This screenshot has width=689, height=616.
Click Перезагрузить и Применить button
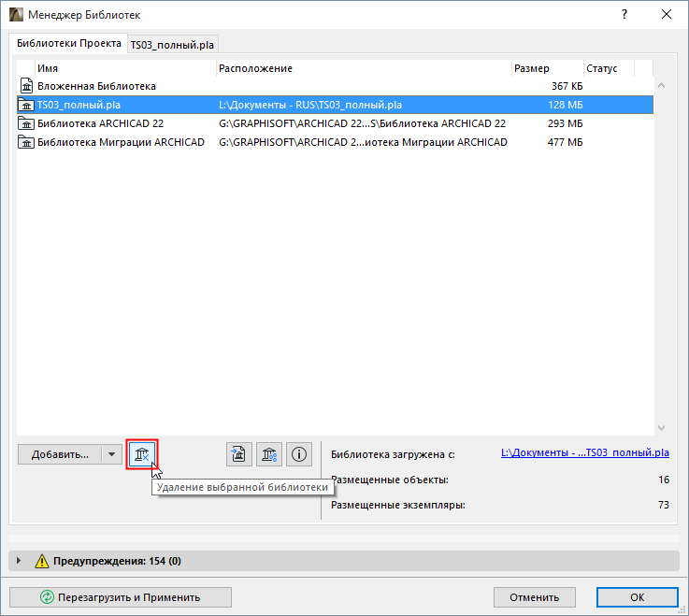click(121, 597)
